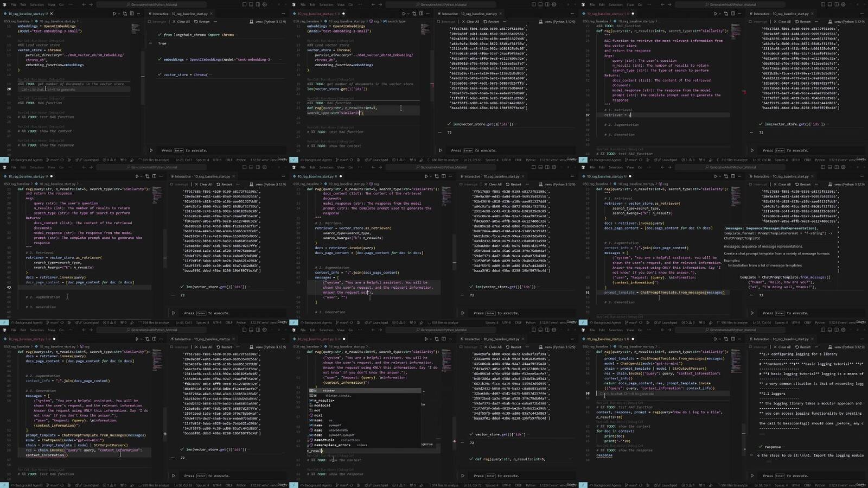Open View menu in center window
Viewport: 868px width, 488px height.
[x=341, y=167]
